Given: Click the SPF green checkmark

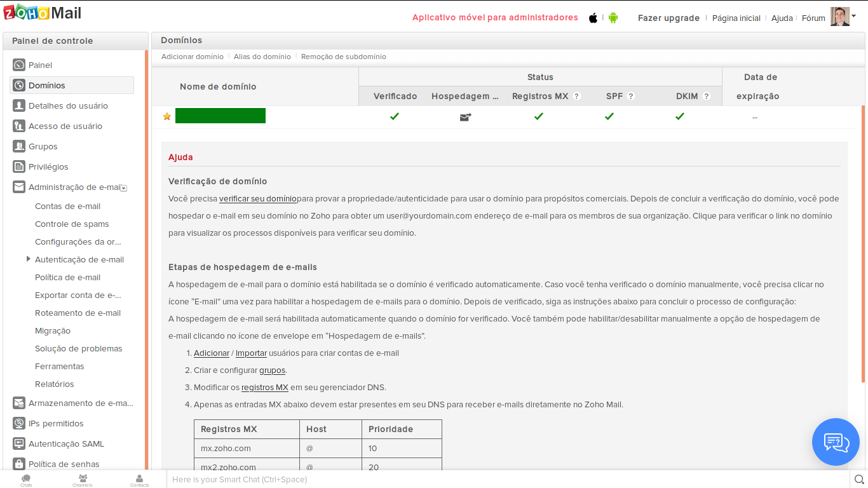Looking at the screenshot, I should [609, 116].
